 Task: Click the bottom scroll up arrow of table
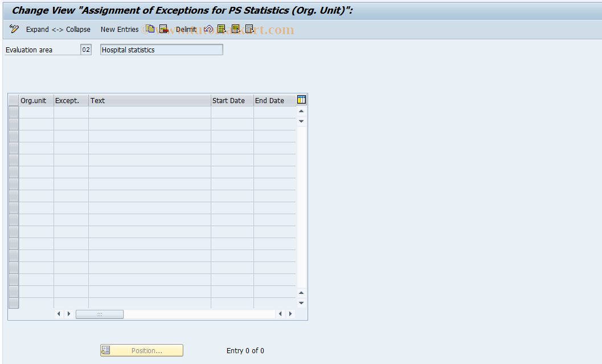[x=301, y=293]
